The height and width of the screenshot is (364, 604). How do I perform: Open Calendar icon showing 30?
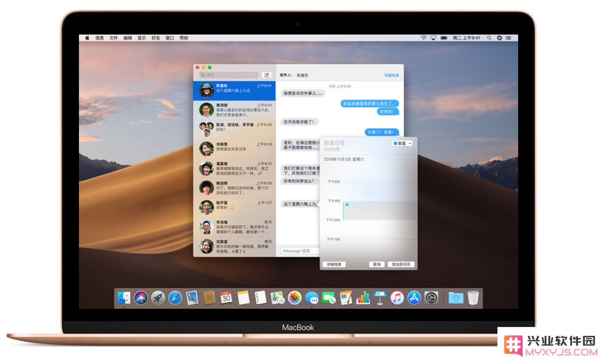point(226,297)
